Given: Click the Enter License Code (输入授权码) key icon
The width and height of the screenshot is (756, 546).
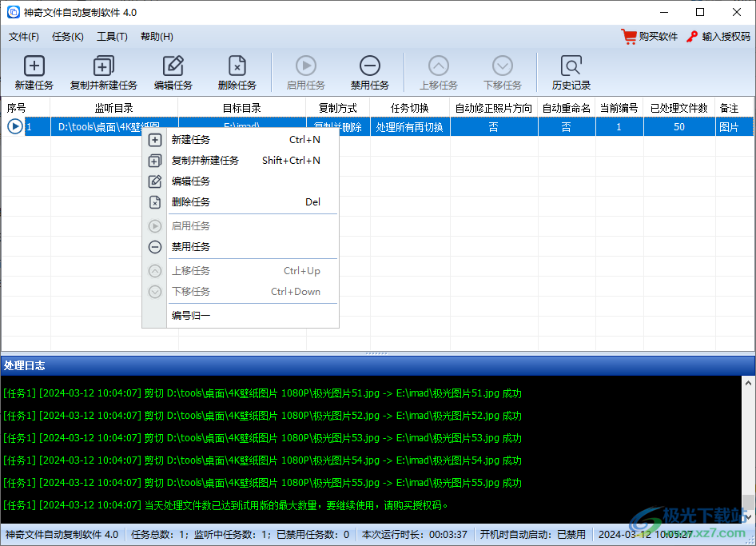Looking at the screenshot, I should coord(692,37).
